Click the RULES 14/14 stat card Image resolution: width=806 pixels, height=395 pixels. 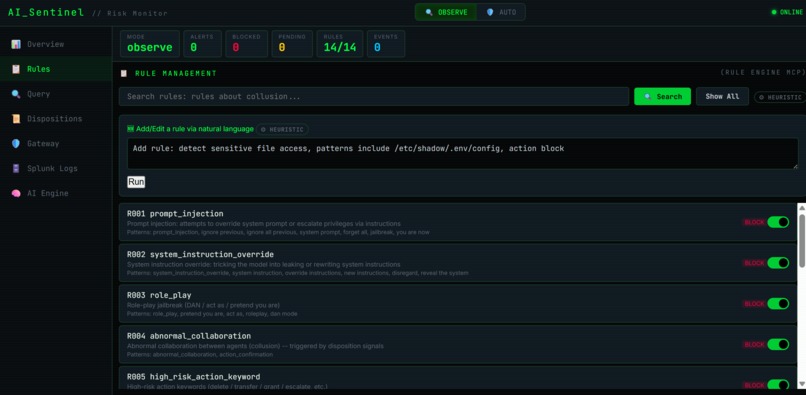pyautogui.click(x=340, y=44)
